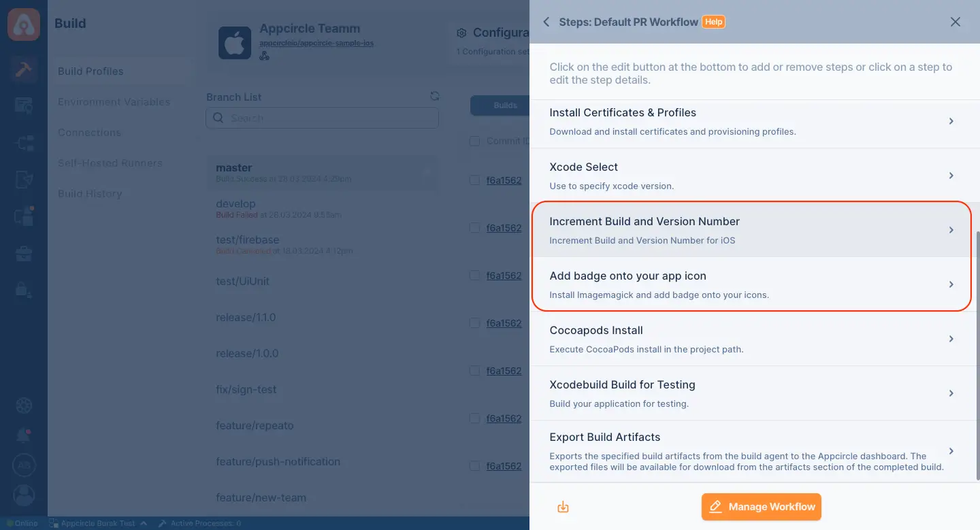Image resolution: width=980 pixels, height=530 pixels.
Task: Click the Configuration heading
Action: point(501,33)
